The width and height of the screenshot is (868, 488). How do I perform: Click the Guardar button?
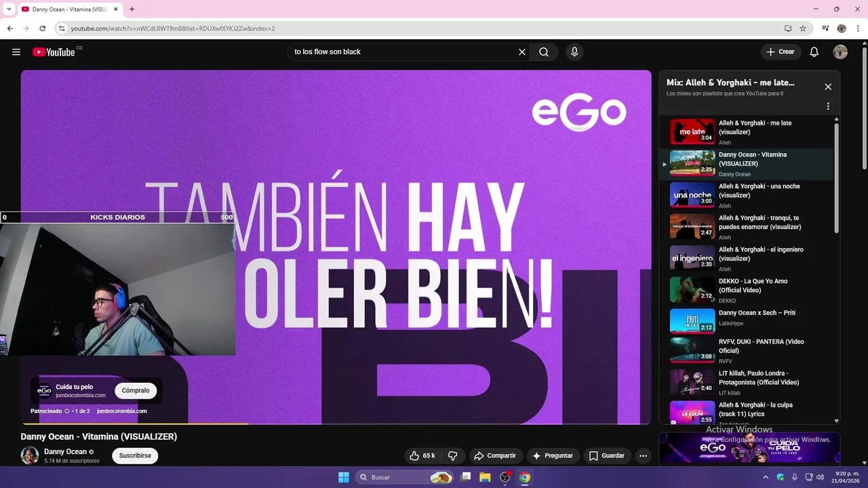click(606, 455)
